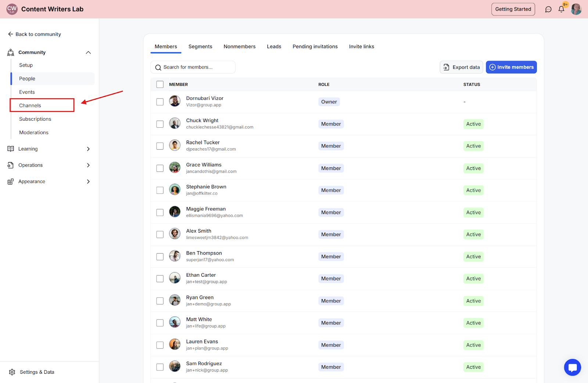Focus the Search for members field
Image resolution: width=588 pixels, height=383 pixels.
click(x=193, y=67)
